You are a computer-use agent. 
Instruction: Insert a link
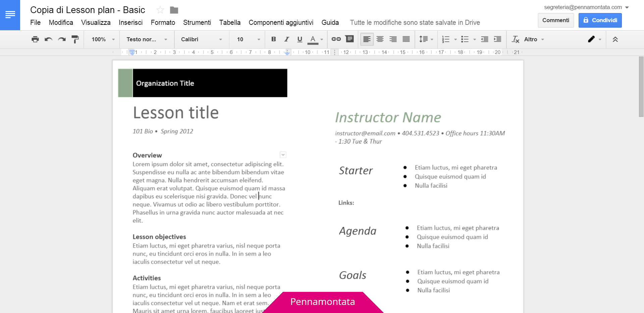tap(336, 39)
